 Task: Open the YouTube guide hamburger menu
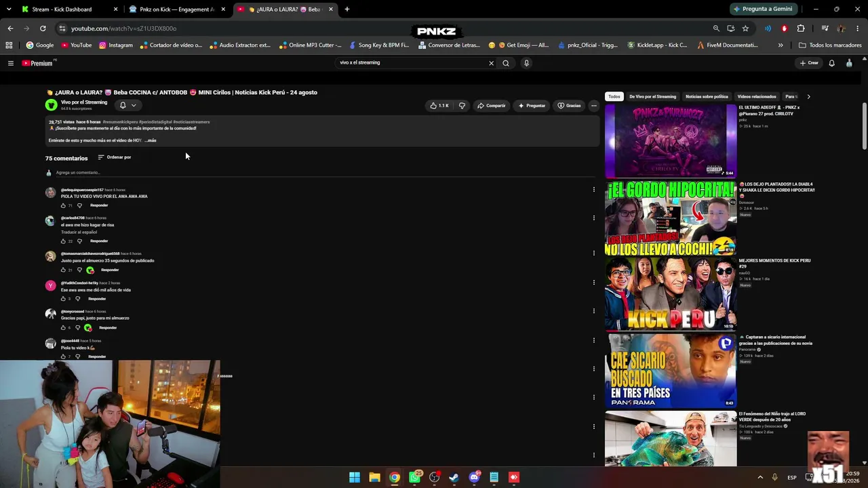(10, 63)
